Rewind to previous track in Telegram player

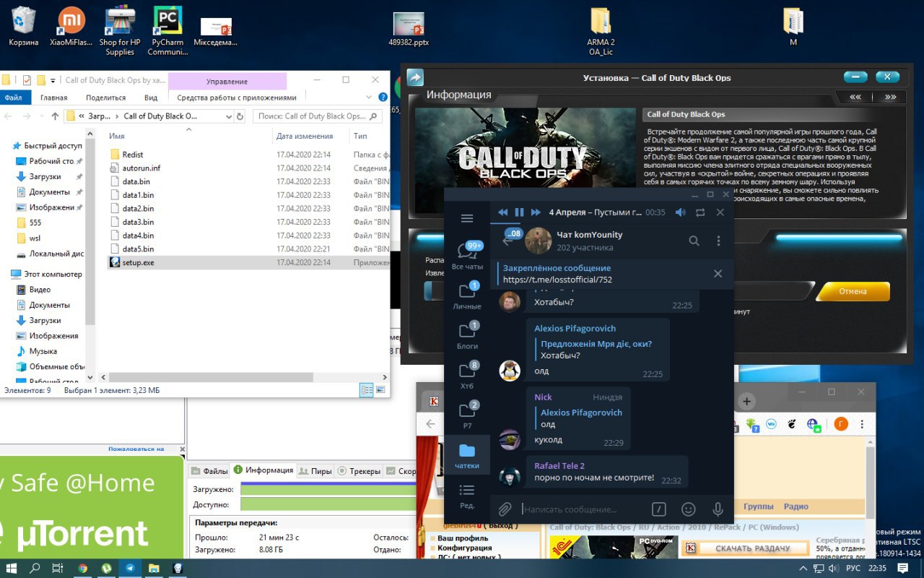click(x=503, y=212)
